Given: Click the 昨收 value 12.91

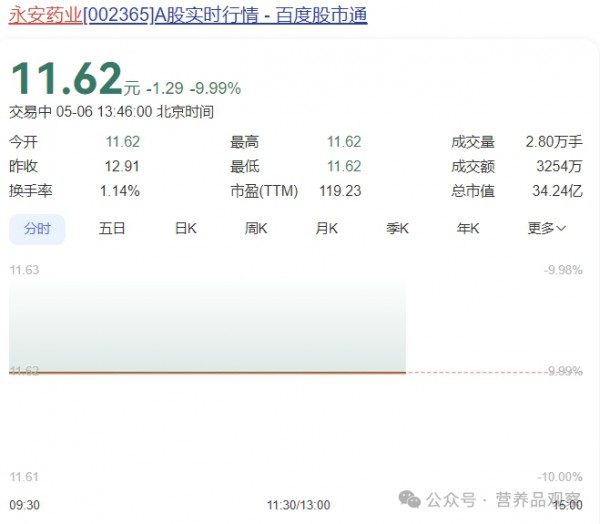Looking at the screenshot, I should click(x=122, y=167).
